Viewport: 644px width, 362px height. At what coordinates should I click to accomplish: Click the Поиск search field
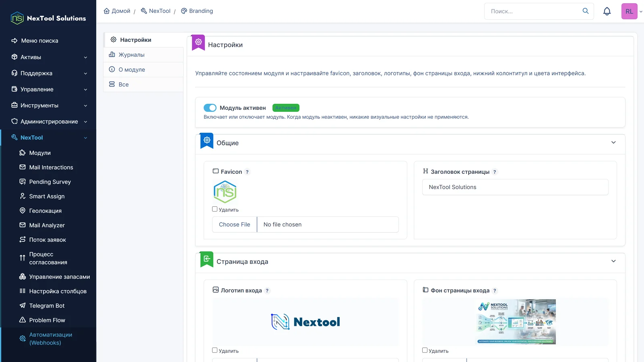point(534,11)
